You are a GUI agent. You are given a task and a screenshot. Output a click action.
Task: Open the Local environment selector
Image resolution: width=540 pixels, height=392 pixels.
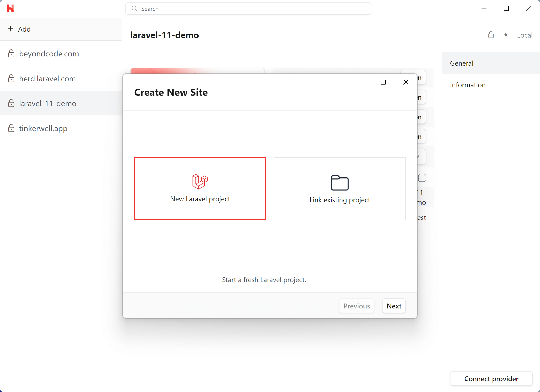[525, 35]
